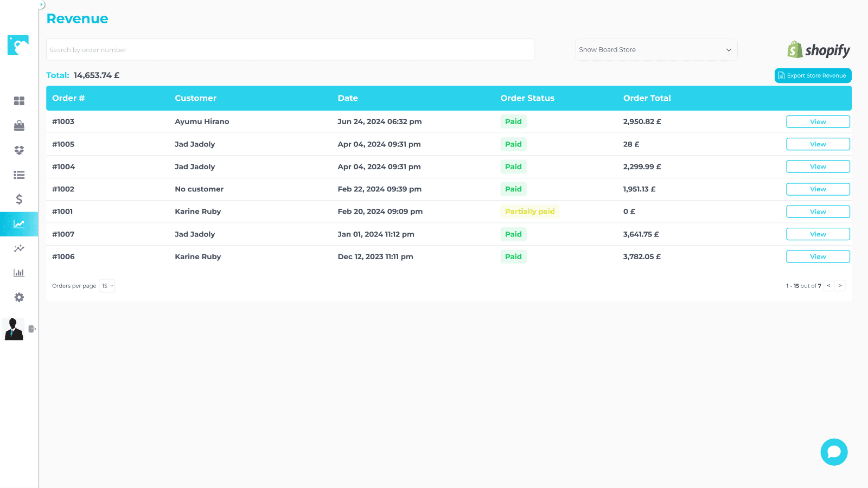
Task: Open the Orders per page dropdown
Action: [x=107, y=286]
